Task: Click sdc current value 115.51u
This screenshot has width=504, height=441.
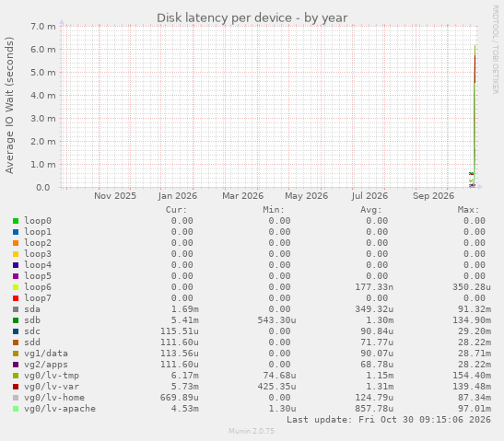Action: (x=180, y=331)
